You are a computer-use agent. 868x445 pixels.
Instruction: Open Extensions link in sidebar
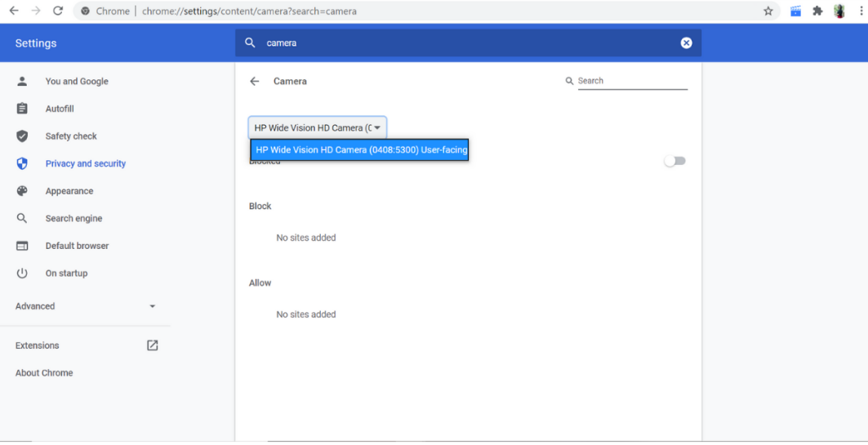coord(37,345)
